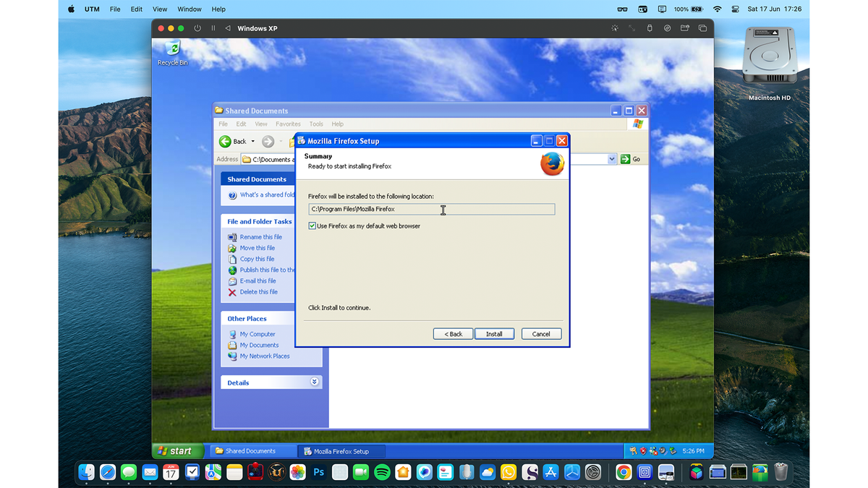Viewport: 868px width, 488px height.
Task: Switch to the Mozilla Firefox Setup taskbar item
Action: click(x=341, y=450)
